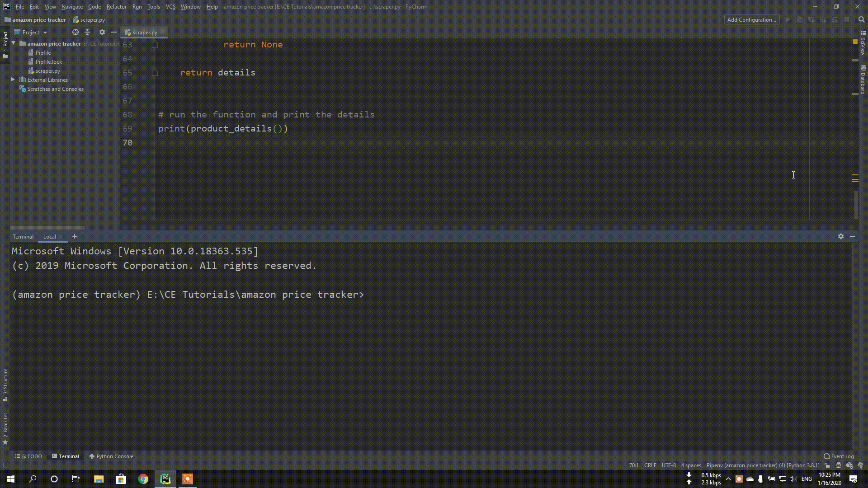Image resolution: width=868 pixels, height=488 pixels.
Task: Expand the External Libraries tree item
Action: pyautogui.click(x=13, y=80)
